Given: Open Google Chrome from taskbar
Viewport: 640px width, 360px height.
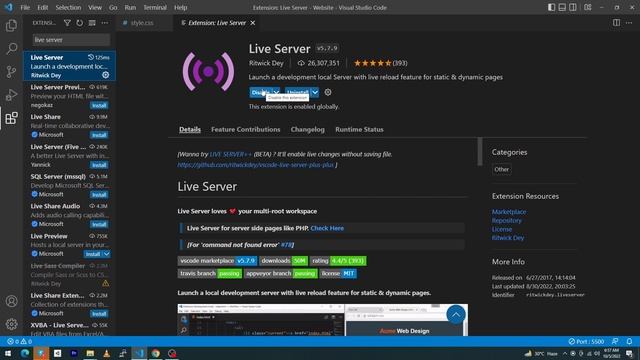Looking at the screenshot, I should (x=156, y=353).
